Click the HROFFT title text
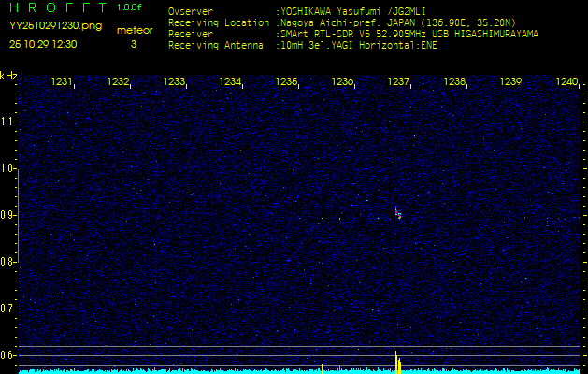 tap(54, 7)
